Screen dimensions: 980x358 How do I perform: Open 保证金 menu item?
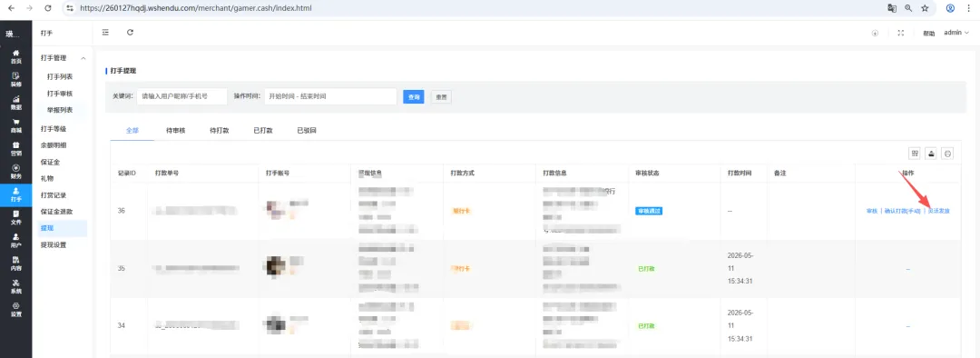tap(51, 162)
